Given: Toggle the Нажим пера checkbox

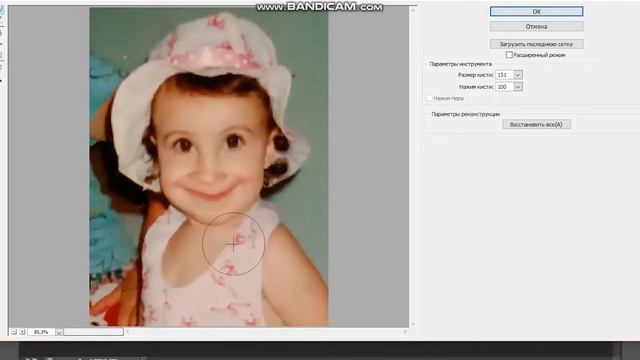Looking at the screenshot, I should 429,98.
